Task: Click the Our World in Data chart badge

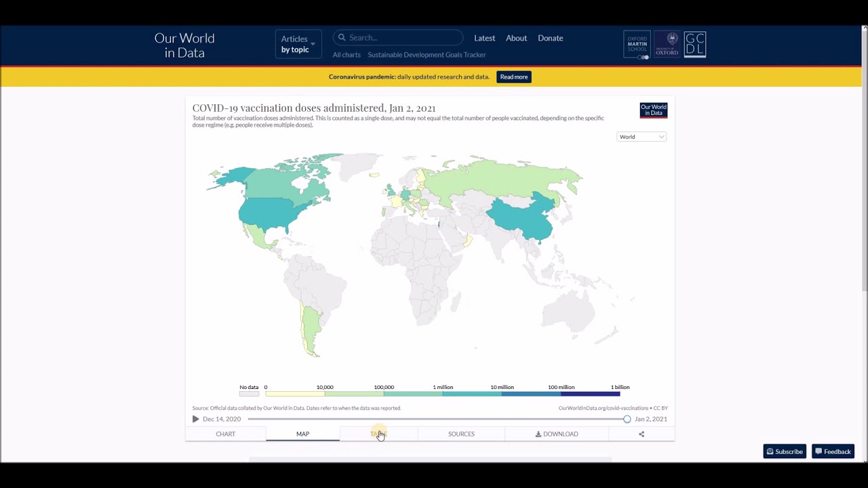Action: tap(654, 110)
